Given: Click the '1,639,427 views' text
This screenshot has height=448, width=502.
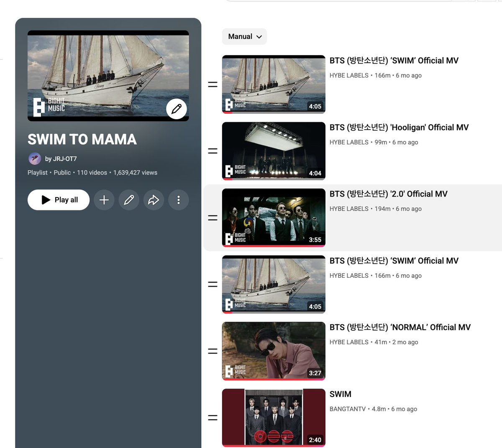Looking at the screenshot, I should point(135,172).
